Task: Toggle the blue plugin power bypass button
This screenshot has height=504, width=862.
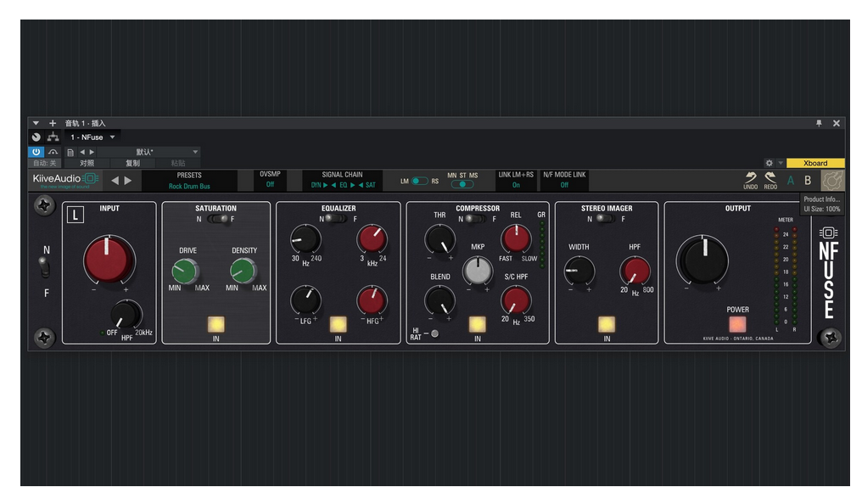Action: click(x=36, y=152)
